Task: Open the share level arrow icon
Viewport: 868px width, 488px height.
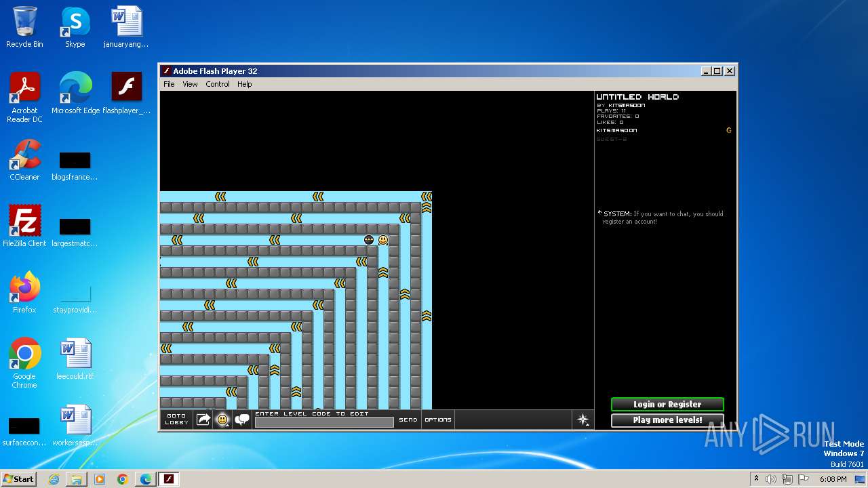Action: (203, 420)
